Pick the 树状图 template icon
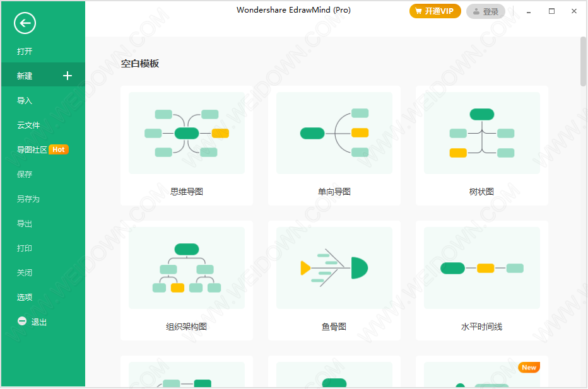588x389 pixels. [x=481, y=133]
